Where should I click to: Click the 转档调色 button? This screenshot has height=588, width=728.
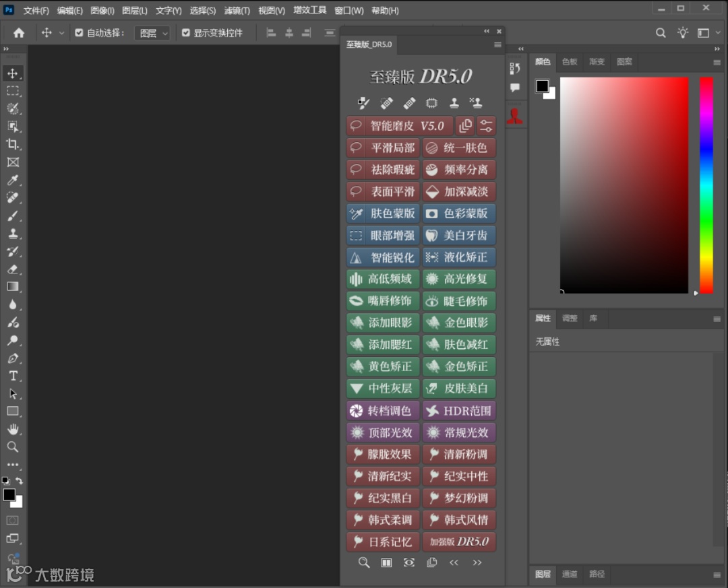coord(383,411)
